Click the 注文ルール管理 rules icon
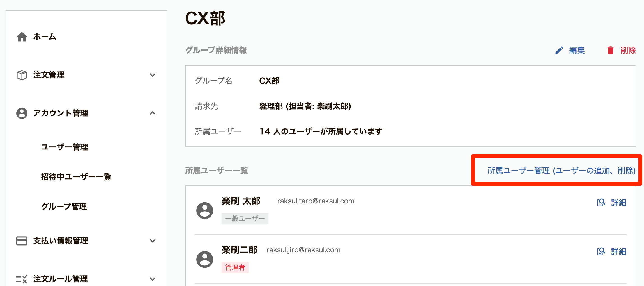Viewport: 644px width, 286px height. [22, 279]
